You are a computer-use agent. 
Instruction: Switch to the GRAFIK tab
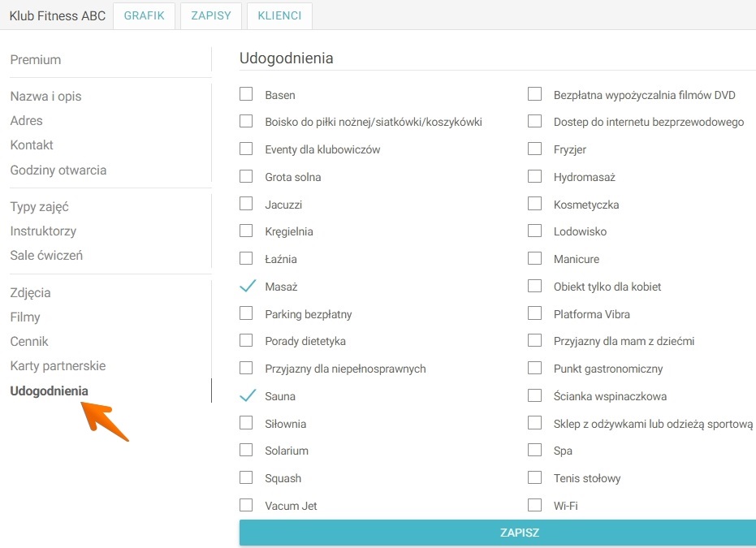click(x=144, y=15)
